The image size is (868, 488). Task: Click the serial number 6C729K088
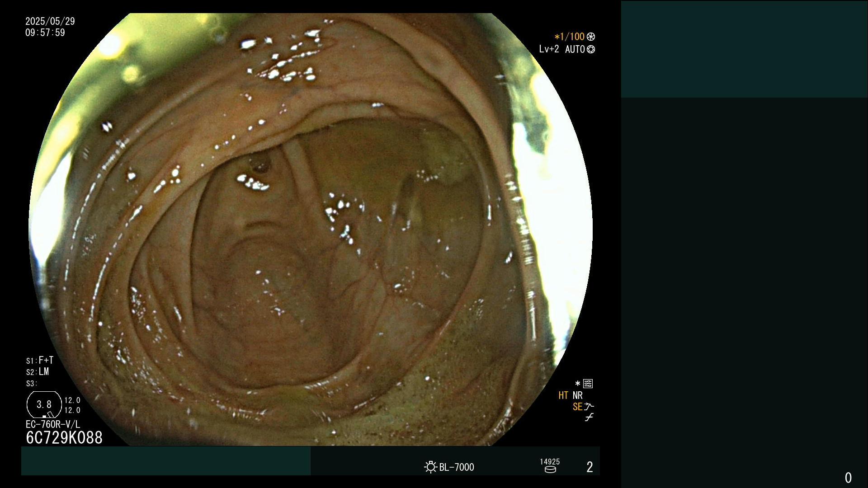point(64,437)
